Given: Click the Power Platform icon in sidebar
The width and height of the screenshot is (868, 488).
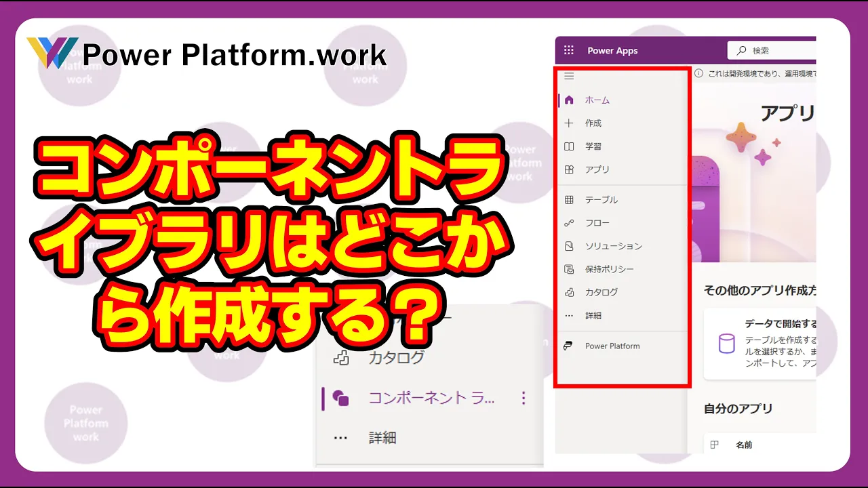Looking at the screenshot, I should [x=569, y=346].
